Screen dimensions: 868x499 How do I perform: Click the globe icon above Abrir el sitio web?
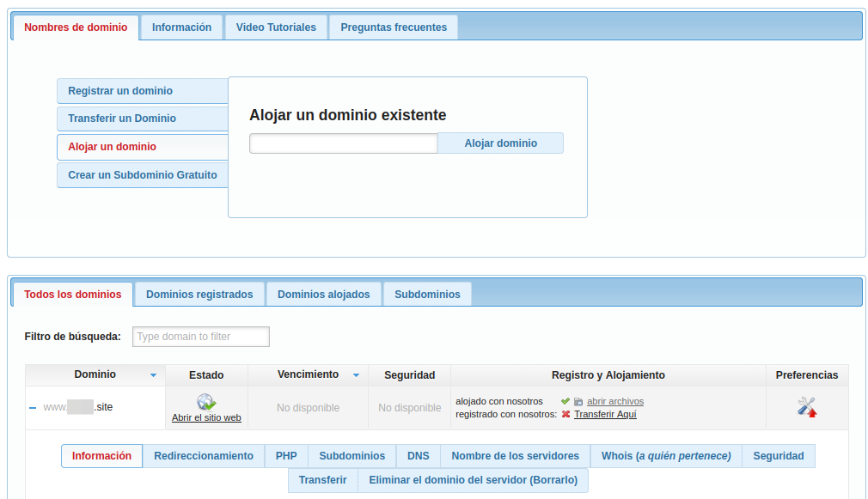click(206, 402)
